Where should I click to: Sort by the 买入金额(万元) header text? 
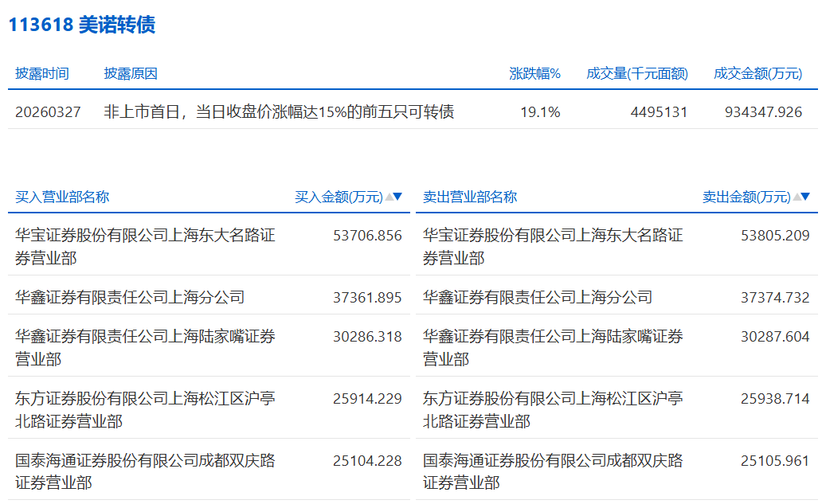click(339, 197)
